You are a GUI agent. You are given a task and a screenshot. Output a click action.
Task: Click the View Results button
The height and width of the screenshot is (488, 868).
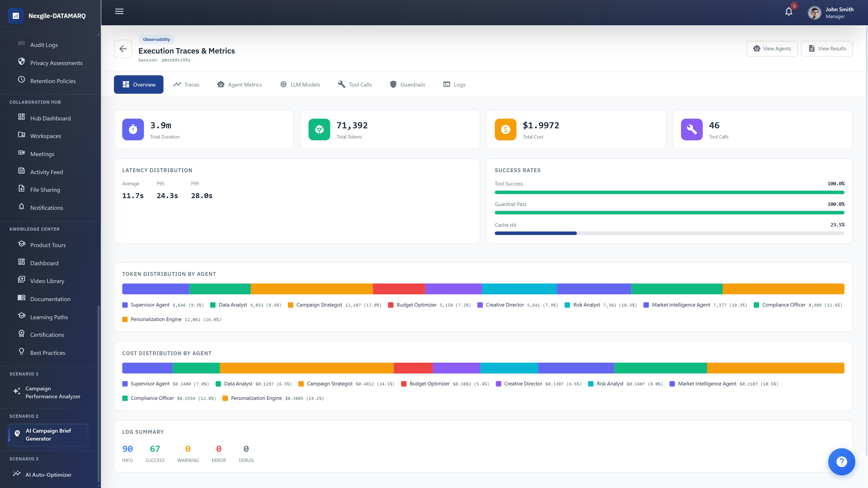tap(827, 49)
